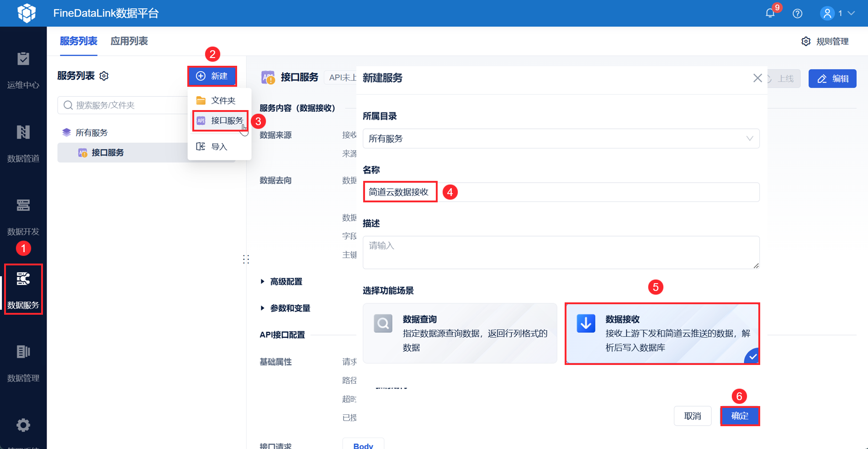Click the API接口配置 heading
868x449 pixels.
tap(282, 335)
